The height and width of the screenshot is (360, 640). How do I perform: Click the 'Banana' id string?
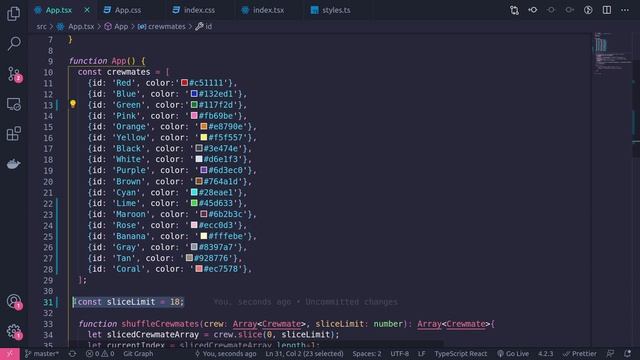(x=131, y=236)
